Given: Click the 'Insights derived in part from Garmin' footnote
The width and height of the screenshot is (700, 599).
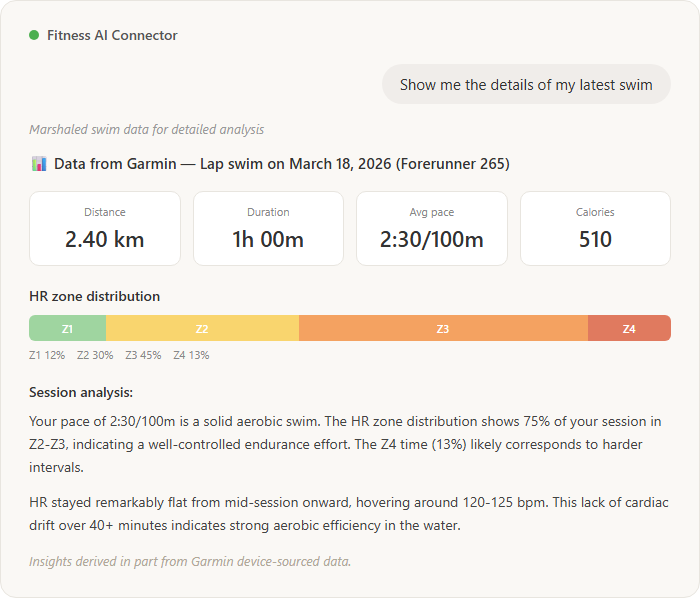Looking at the screenshot, I should 190,562.
